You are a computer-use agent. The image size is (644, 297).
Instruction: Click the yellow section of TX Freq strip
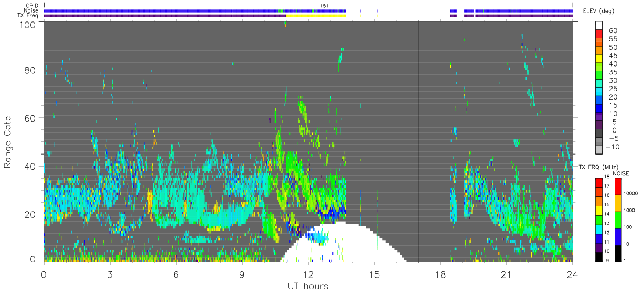click(315, 16)
